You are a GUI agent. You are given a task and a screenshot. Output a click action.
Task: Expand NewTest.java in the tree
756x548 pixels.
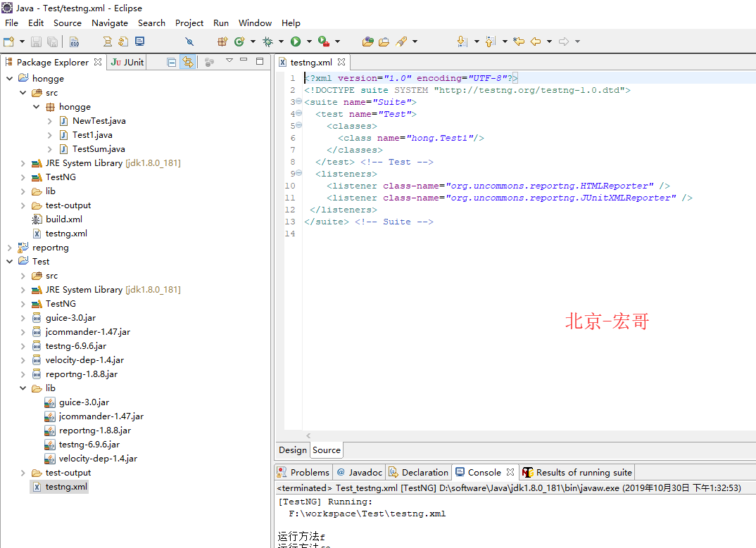pyautogui.click(x=50, y=121)
